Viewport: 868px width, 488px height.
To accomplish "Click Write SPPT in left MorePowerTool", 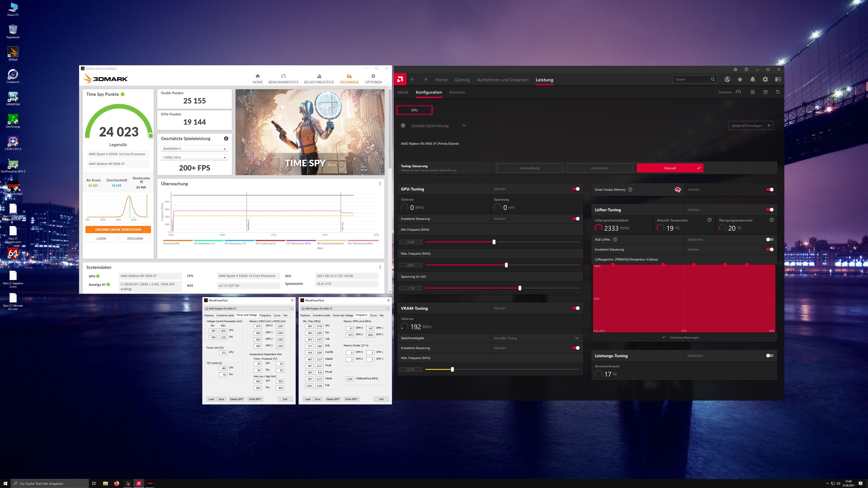I will (255, 399).
